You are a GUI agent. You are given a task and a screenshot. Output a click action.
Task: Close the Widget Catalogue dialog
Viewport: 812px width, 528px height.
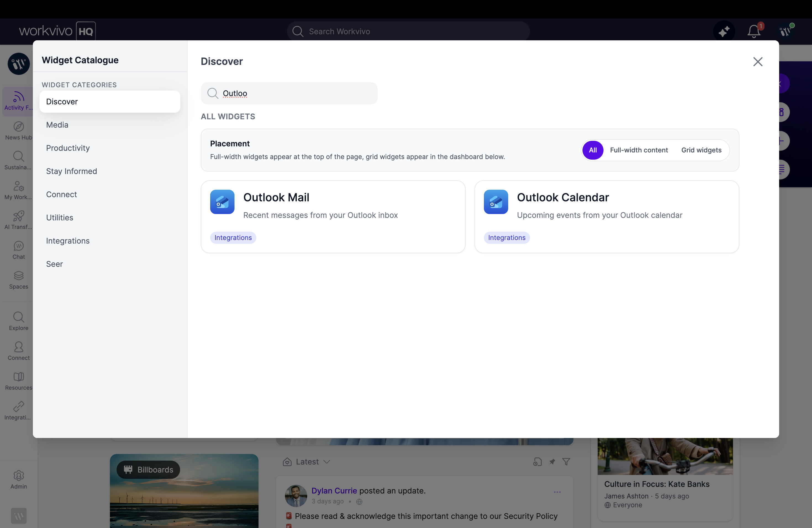[x=758, y=62]
